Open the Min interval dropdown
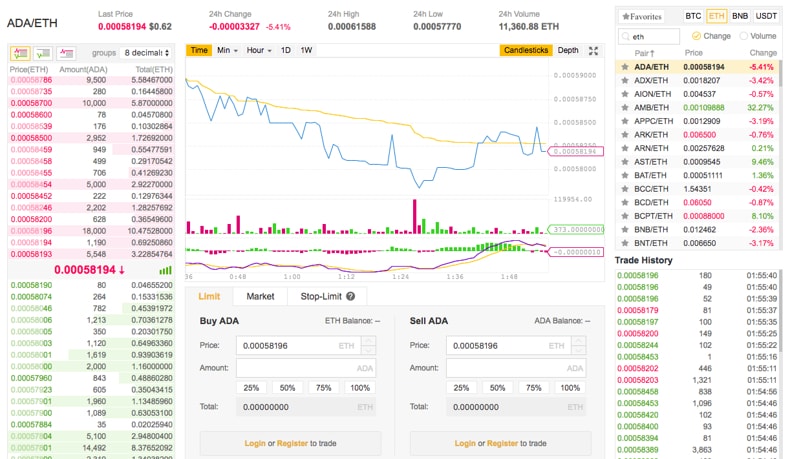Screen dimensions: 790x459 227,50
